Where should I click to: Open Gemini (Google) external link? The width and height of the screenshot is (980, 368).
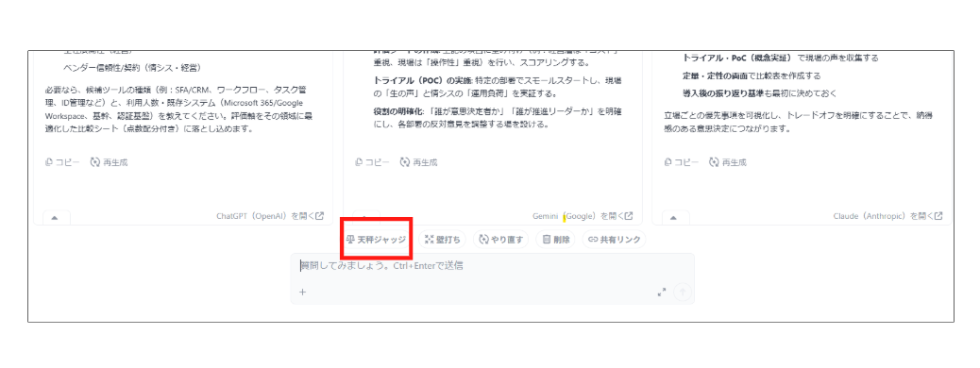click(583, 216)
